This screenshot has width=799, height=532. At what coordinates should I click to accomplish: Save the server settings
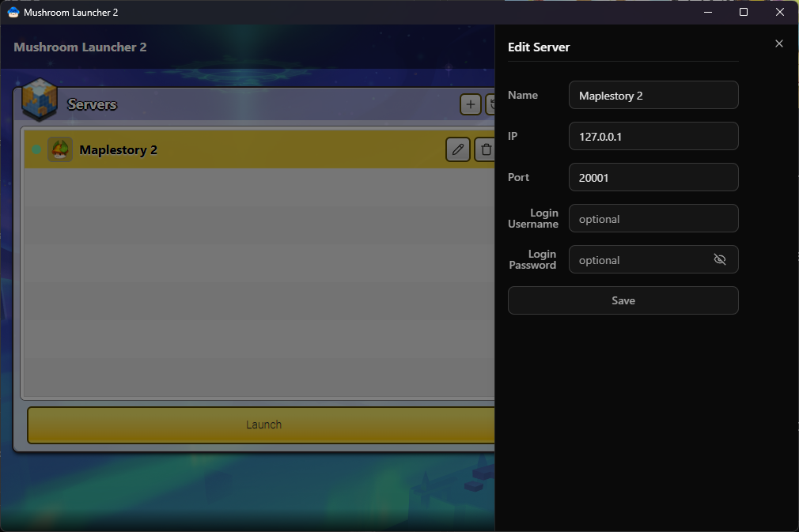(623, 300)
